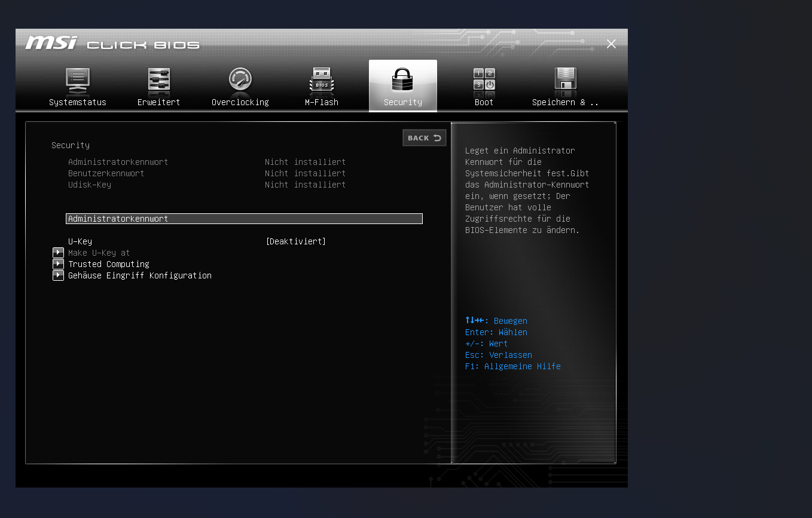812x518 pixels.
Task: Expand arrow beside Gehäuse Eingriff Konfiguration
Action: [58, 275]
